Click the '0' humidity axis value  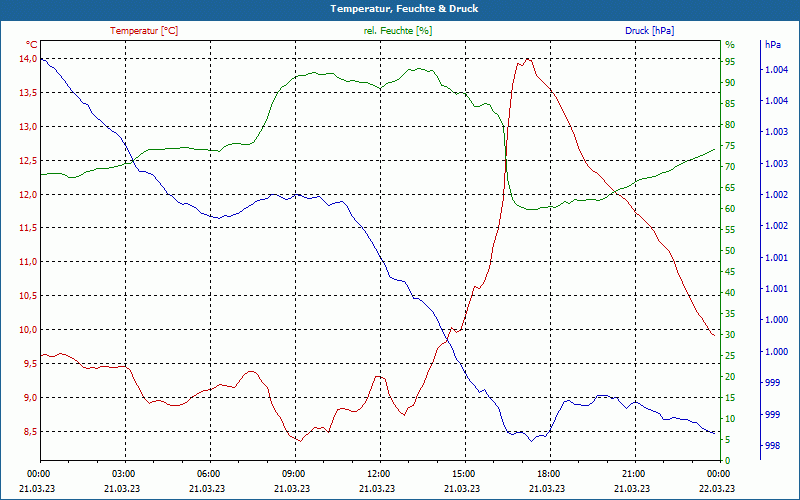(x=728, y=461)
